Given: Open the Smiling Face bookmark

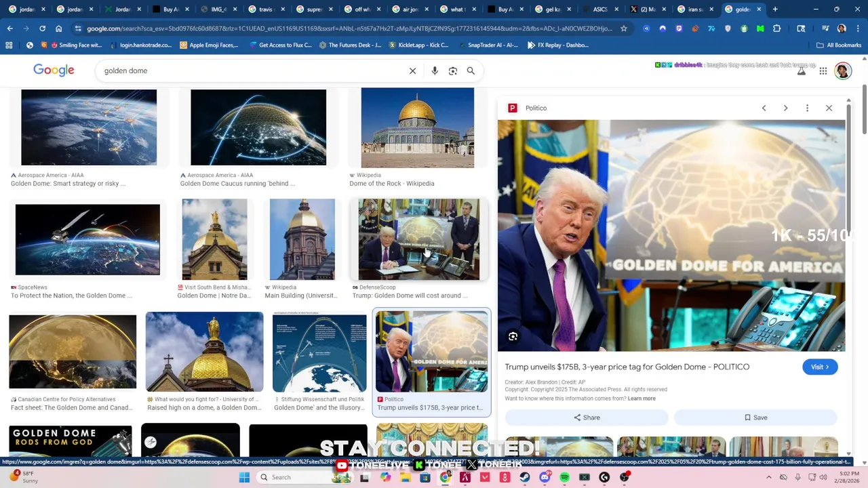Looking at the screenshot, I should tap(75, 45).
